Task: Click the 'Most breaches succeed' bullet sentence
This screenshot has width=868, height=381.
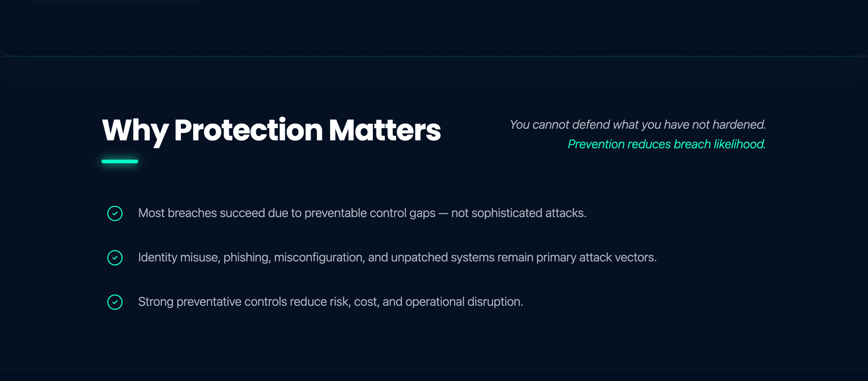Action: pos(362,213)
